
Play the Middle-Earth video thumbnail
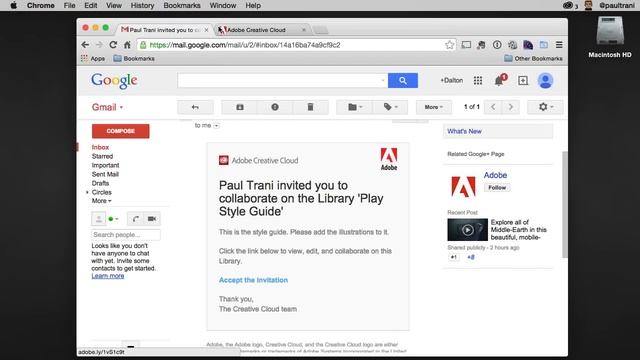(x=467, y=230)
